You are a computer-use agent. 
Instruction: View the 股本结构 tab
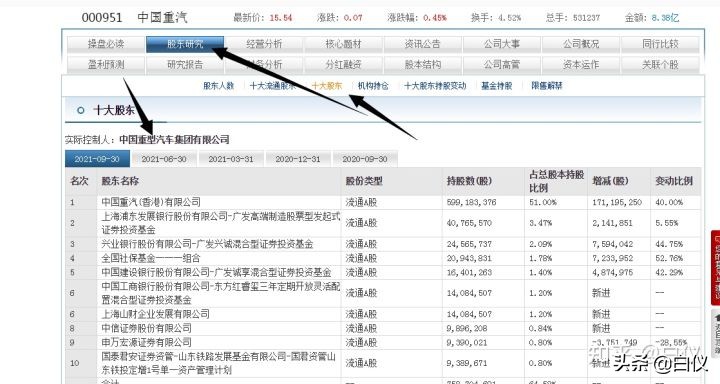point(422,65)
